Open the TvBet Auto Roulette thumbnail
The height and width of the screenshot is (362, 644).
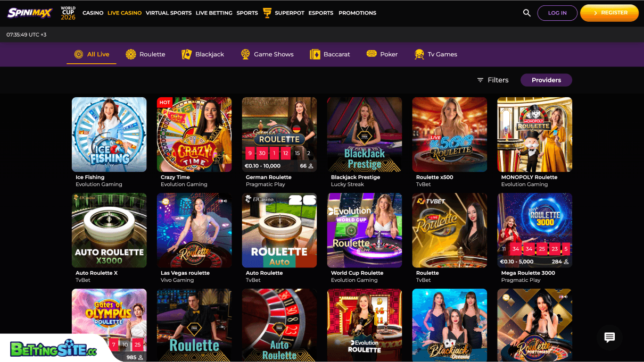click(x=279, y=230)
